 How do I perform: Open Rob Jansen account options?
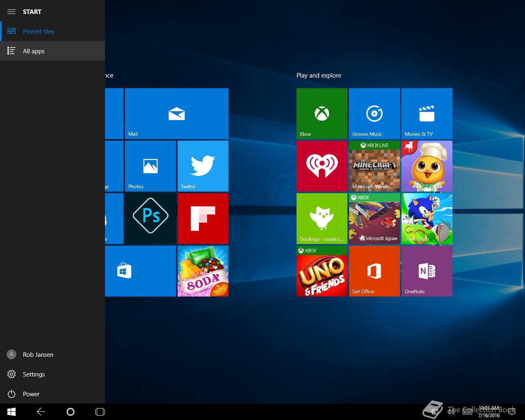coord(52,354)
